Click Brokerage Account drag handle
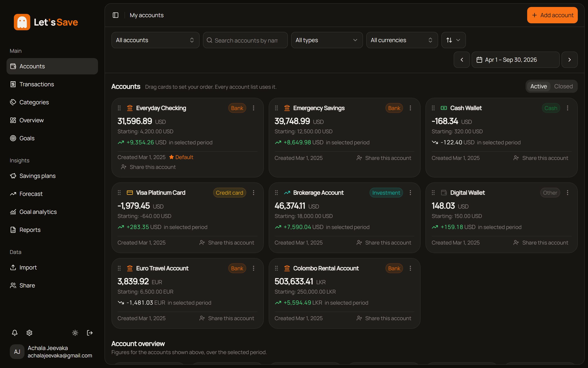The image size is (588, 368). [276, 193]
